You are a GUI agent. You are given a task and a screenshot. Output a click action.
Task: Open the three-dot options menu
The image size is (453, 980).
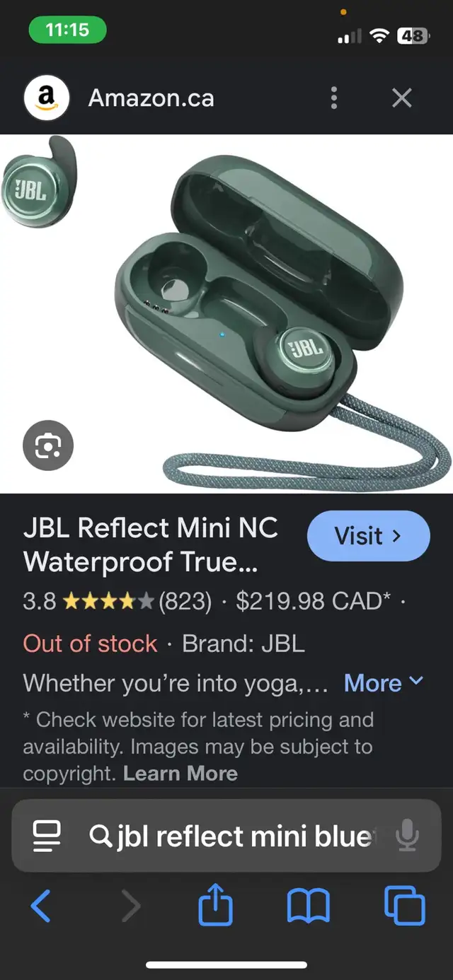tap(335, 98)
